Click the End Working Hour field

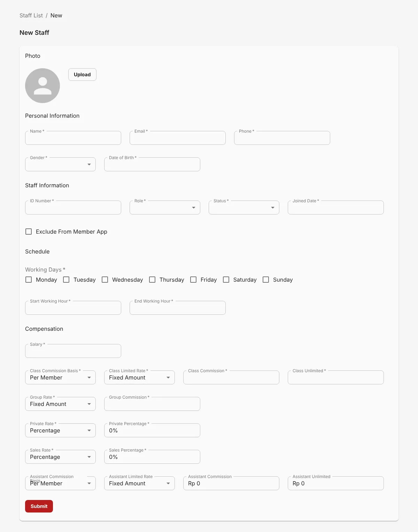click(x=178, y=308)
